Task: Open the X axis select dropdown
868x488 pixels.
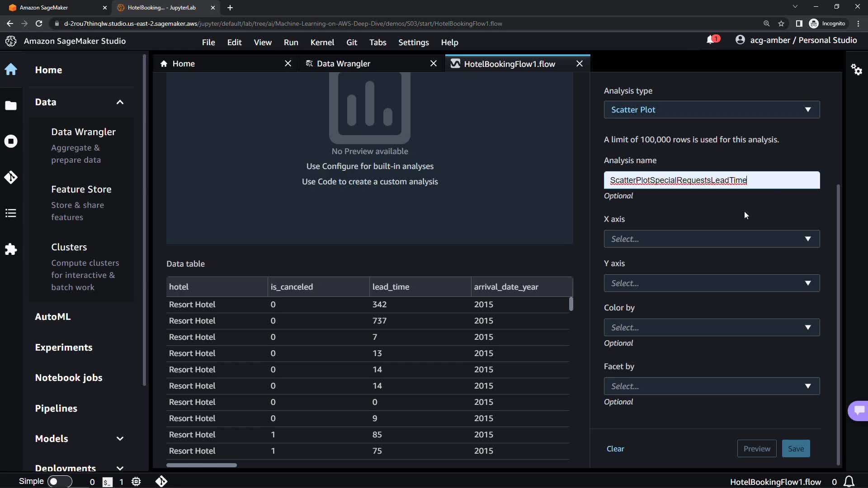Action: (x=711, y=239)
